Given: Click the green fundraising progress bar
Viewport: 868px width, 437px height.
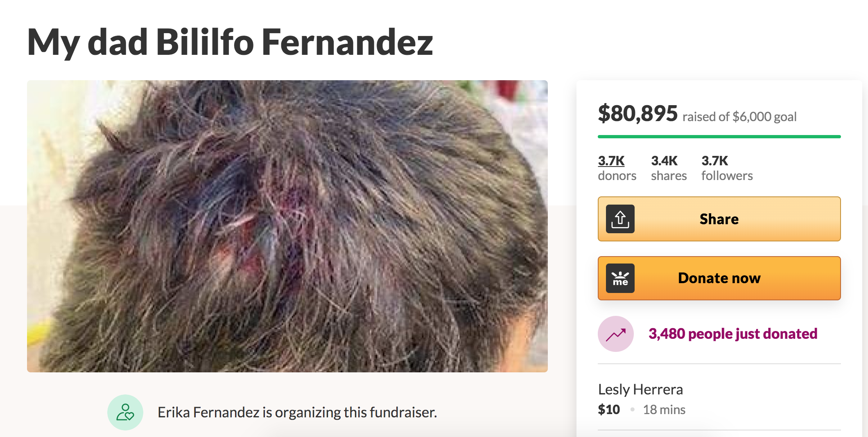Looking at the screenshot, I should 719,137.
